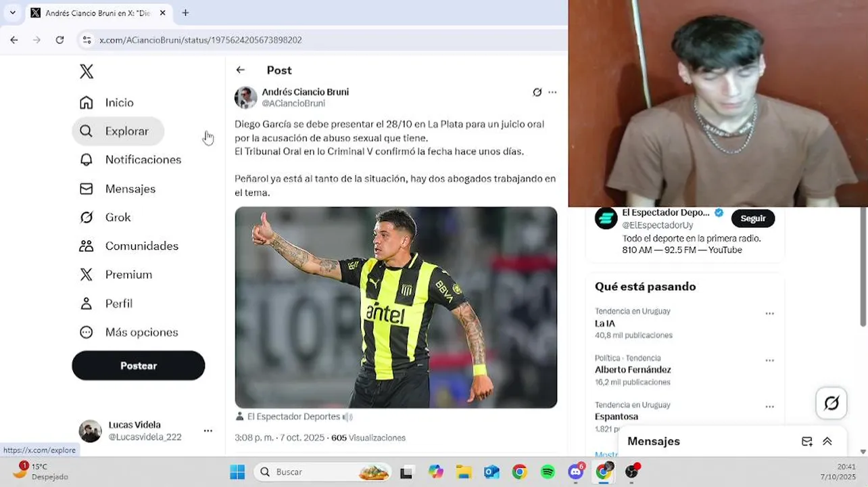
Task: Open Discord from taskbar
Action: [576, 471]
